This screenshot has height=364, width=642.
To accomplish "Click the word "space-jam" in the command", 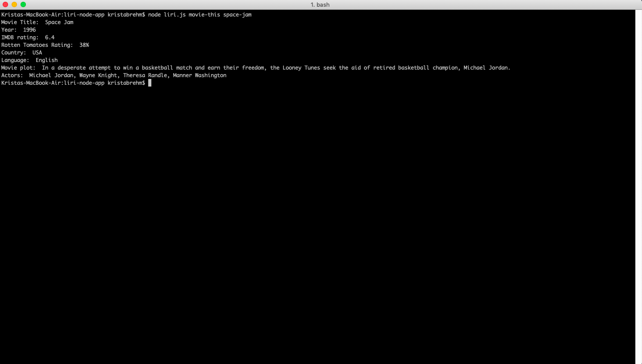I will click(x=238, y=14).
